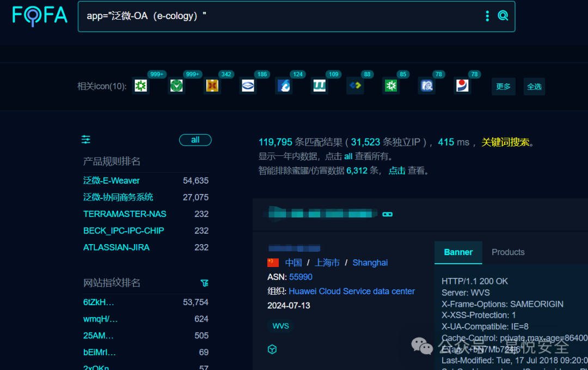Open ASN 55990 link

301,277
